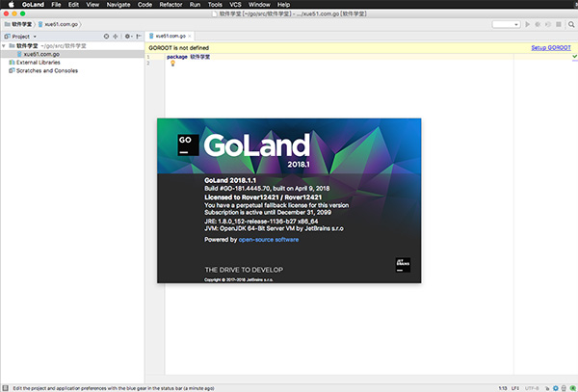Open the GoLand application menu
The height and width of the screenshot is (392, 578).
pos(33,5)
